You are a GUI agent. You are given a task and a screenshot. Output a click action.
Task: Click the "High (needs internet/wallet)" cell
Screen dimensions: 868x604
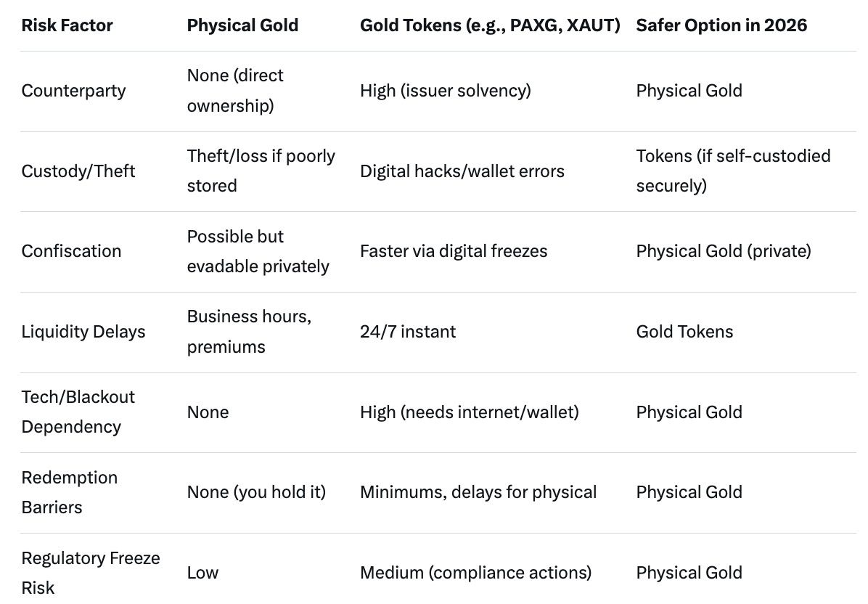(x=470, y=412)
